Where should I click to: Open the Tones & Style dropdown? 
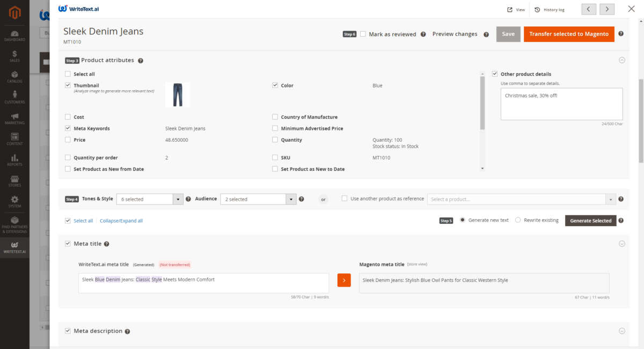click(x=150, y=199)
